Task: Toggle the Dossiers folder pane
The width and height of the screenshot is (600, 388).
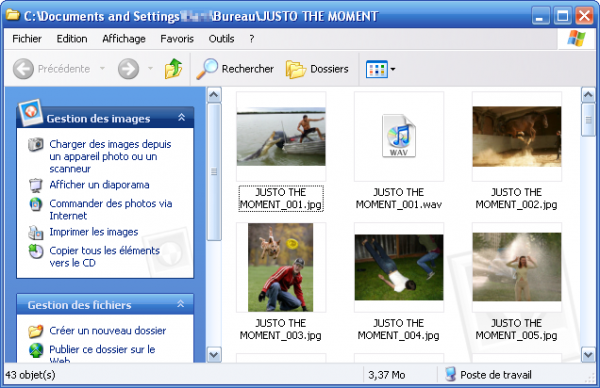Action: click(317, 69)
